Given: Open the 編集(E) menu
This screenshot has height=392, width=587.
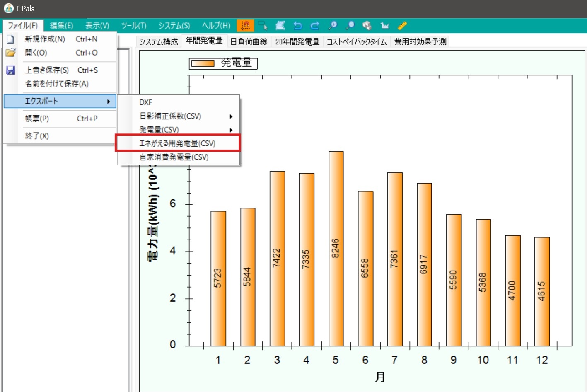Looking at the screenshot, I should (x=61, y=26).
